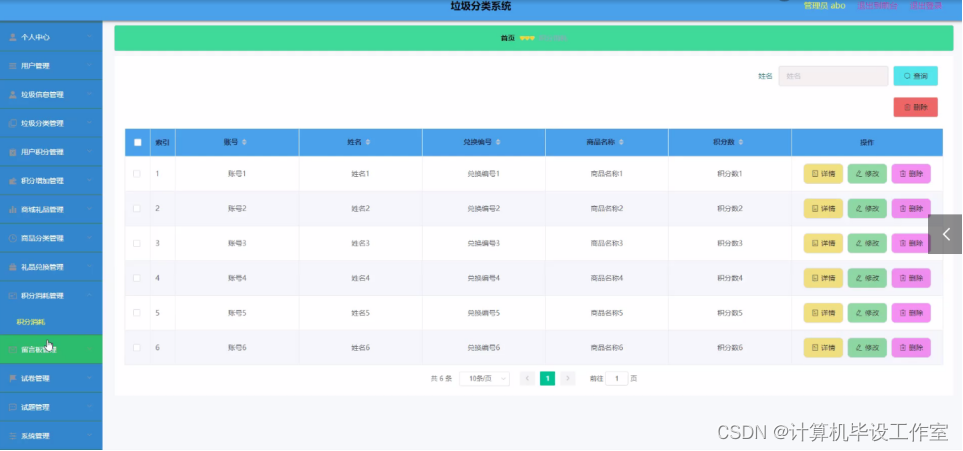The height and width of the screenshot is (451, 963).
Task: Click the list icon beside 用户管理
Action: tap(13, 66)
